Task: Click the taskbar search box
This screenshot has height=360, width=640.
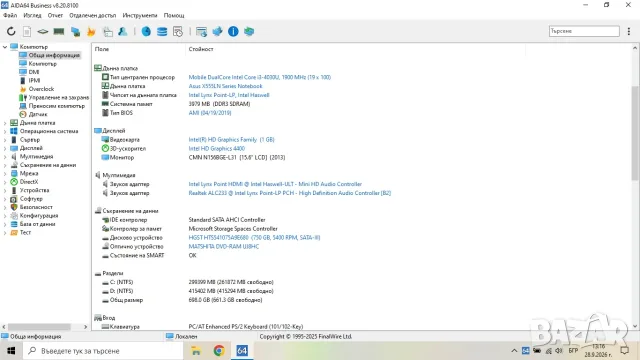Action: click(x=103, y=351)
